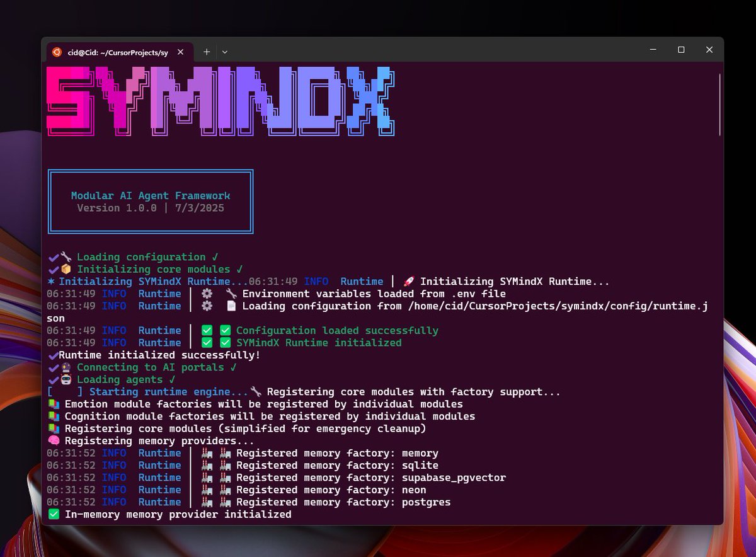Viewport: 756px width, 557px height.
Task: Click books emoji beside Emotion module factories
Action: (54, 404)
